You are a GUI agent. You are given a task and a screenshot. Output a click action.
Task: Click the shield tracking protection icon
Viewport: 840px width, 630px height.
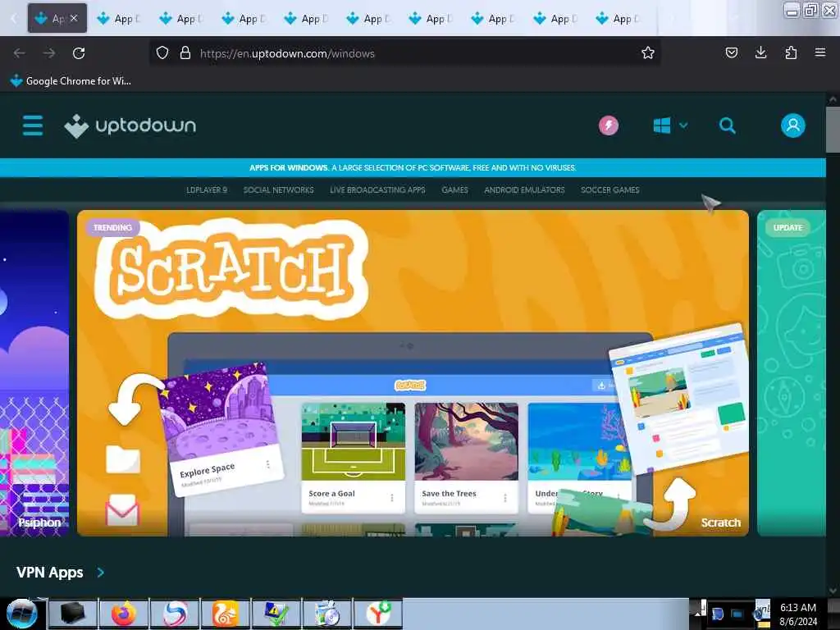click(x=162, y=53)
